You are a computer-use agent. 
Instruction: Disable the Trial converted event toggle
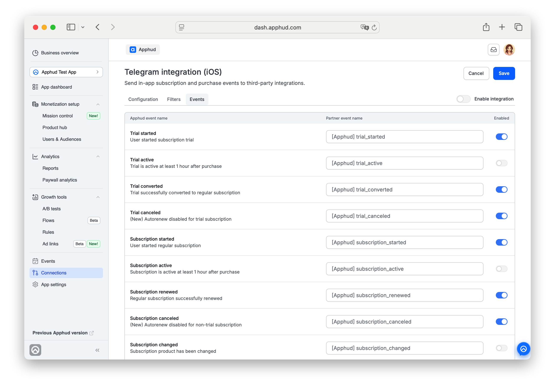[501, 190]
